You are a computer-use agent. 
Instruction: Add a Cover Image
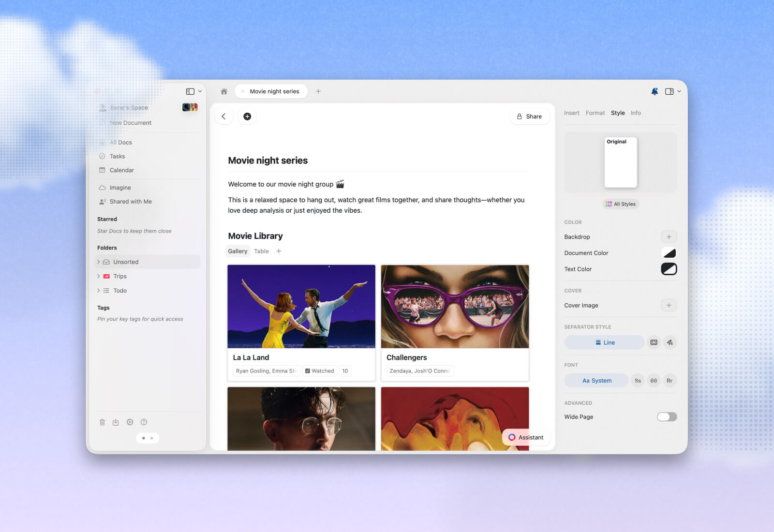pyautogui.click(x=669, y=305)
